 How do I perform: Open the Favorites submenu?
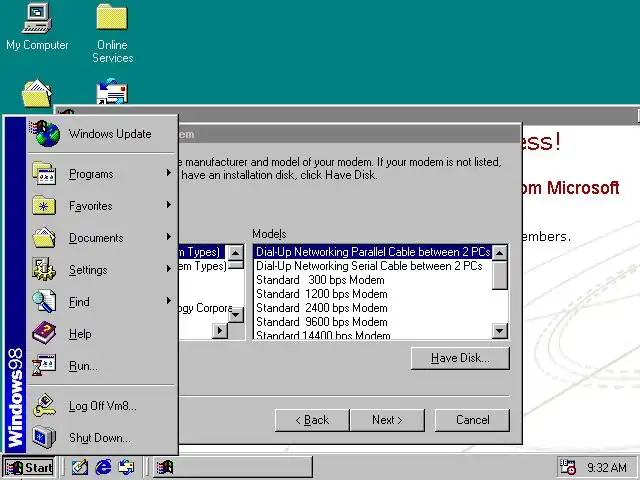click(x=102, y=206)
